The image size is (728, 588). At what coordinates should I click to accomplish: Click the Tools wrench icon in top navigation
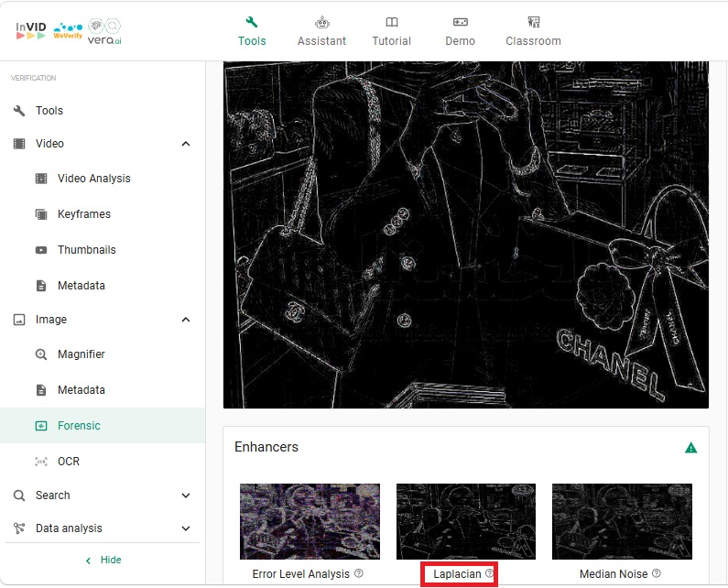(252, 22)
